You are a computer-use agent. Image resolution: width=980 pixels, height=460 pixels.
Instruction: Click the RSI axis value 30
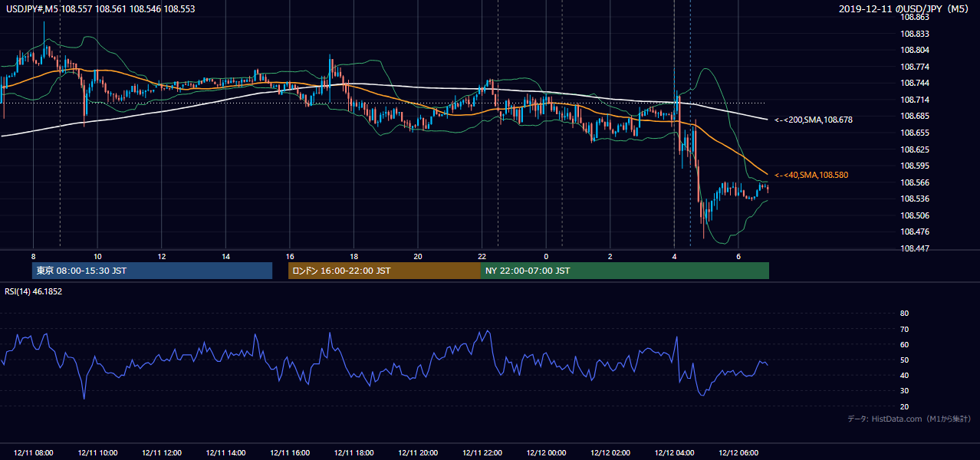coord(904,390)
